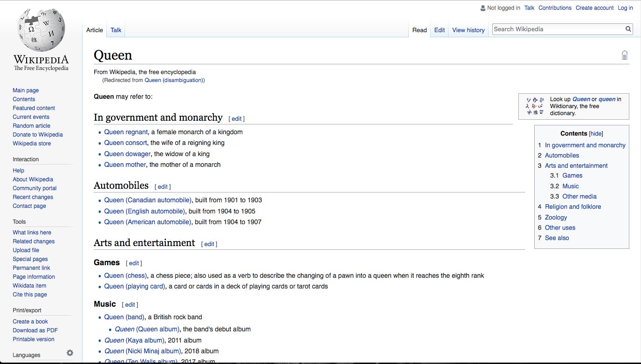This screenshot has height=364, width=641.
Task: Open the Log in link
Action: tap(626, 8)
